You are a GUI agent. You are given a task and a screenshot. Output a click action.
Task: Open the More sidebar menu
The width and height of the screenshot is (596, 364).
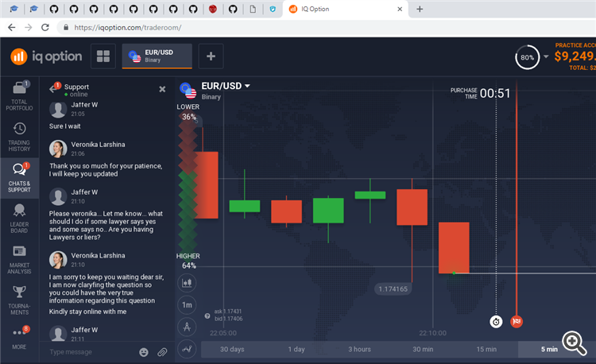tap(19, 337)
